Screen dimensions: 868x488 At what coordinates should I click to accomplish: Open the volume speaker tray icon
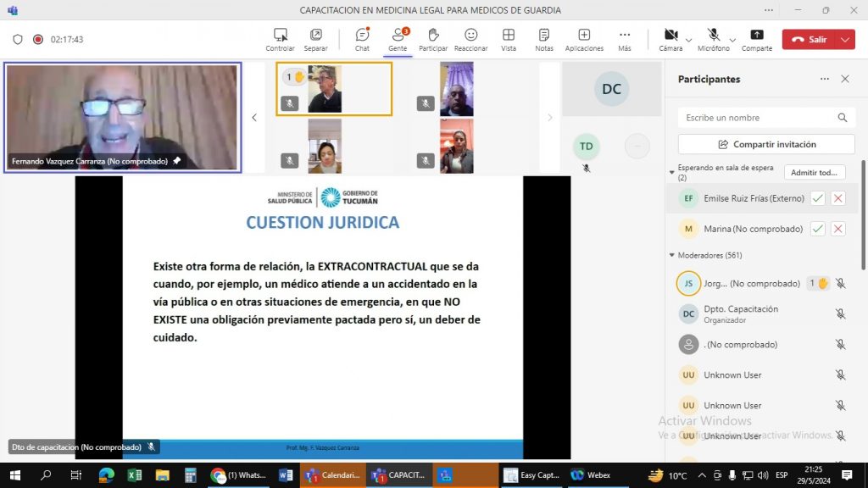click(x=763, y=475)
